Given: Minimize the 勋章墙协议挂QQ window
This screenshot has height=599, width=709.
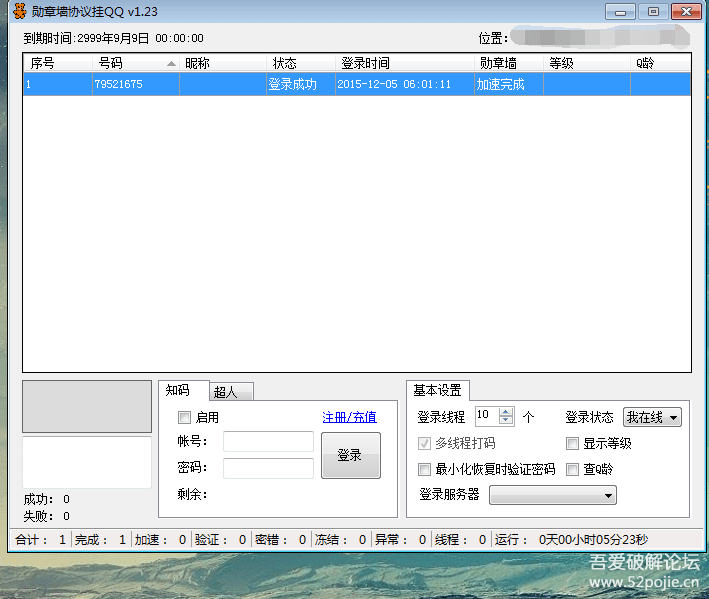Looking at the screenshot, I should [x=620, y=12].
